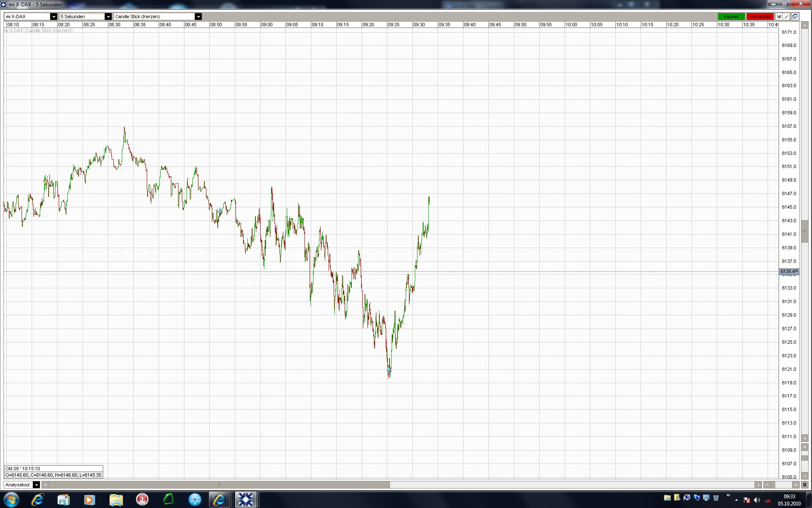
Task: Open the chart bars indicator icon
Action: tap(779, 17)
